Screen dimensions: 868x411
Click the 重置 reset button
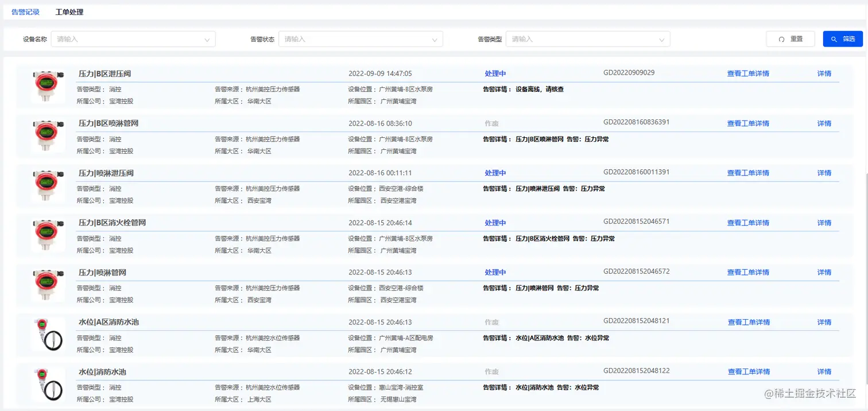[x=790, y=39]
